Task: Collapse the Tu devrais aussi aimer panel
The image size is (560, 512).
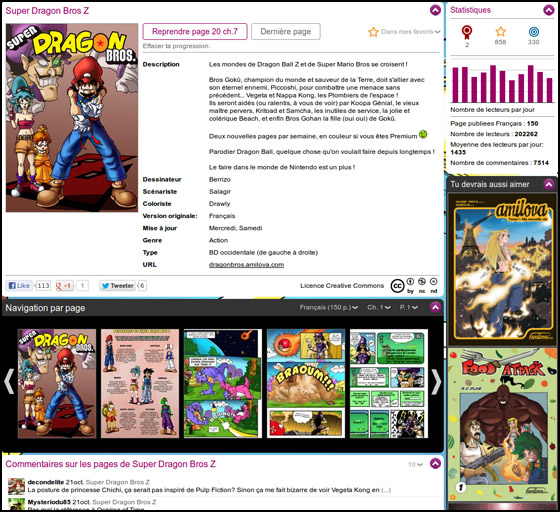Action: (548, 184)
